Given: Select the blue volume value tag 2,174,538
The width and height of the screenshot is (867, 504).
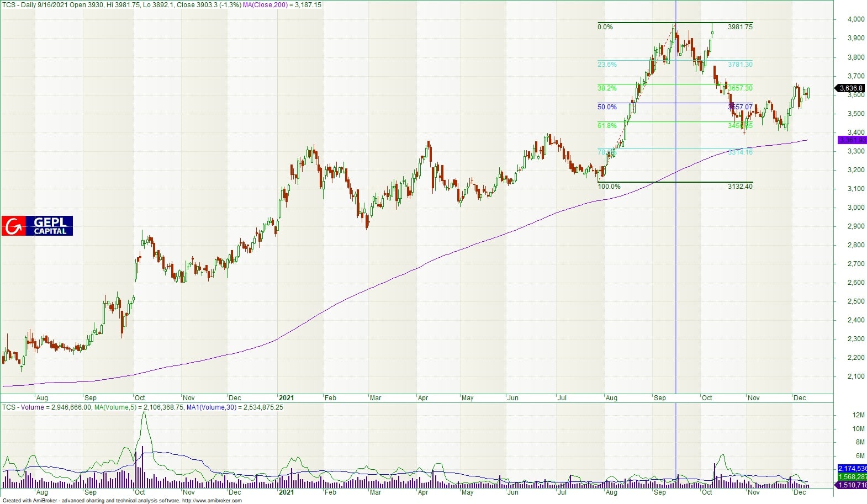Looking at the screenshot, I should click(852, 469).
